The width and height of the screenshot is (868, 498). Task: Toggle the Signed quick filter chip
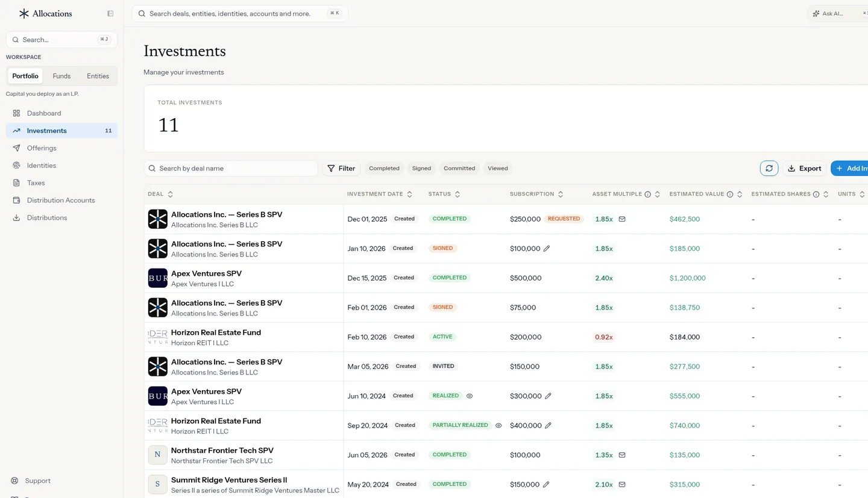pos(421,169)
